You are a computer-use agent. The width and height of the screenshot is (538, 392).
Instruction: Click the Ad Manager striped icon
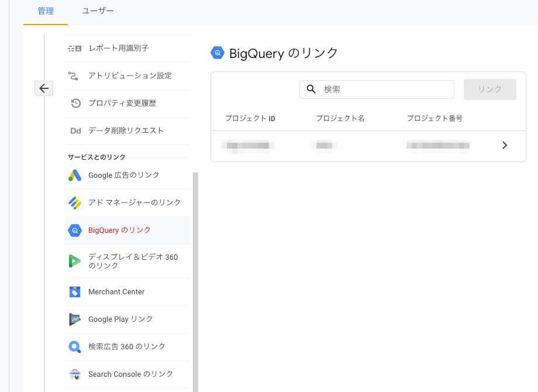tap(75, 203)
